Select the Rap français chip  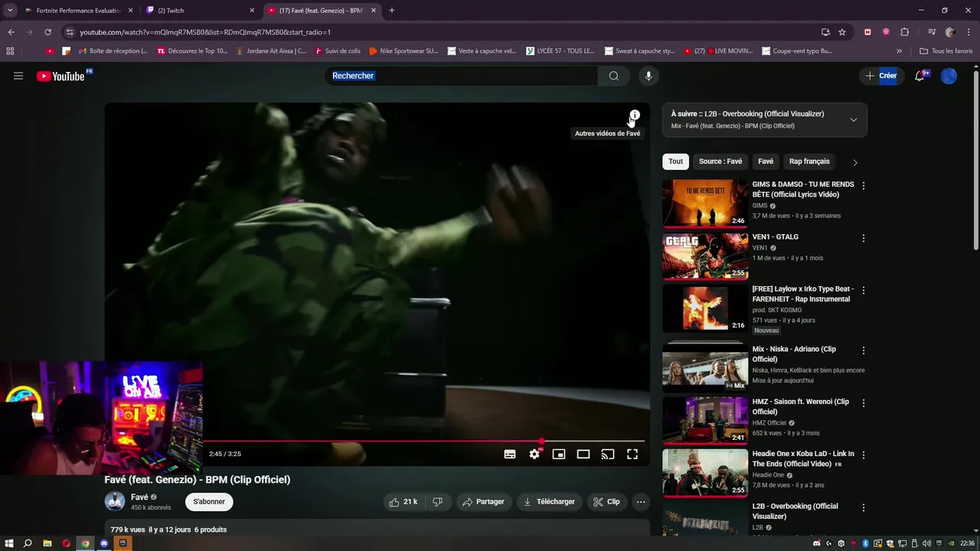tap(809, 161)
